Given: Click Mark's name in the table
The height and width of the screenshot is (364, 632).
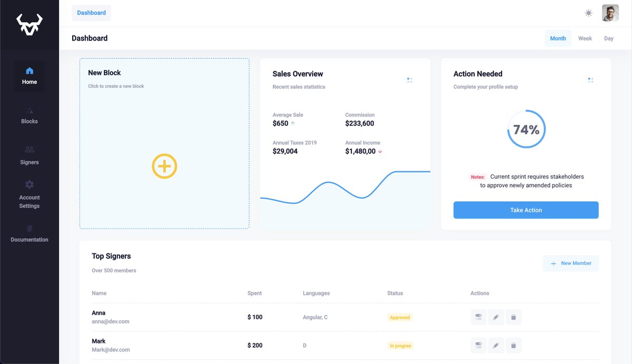Looking at the screenshot, I should [x=99, y=341].
